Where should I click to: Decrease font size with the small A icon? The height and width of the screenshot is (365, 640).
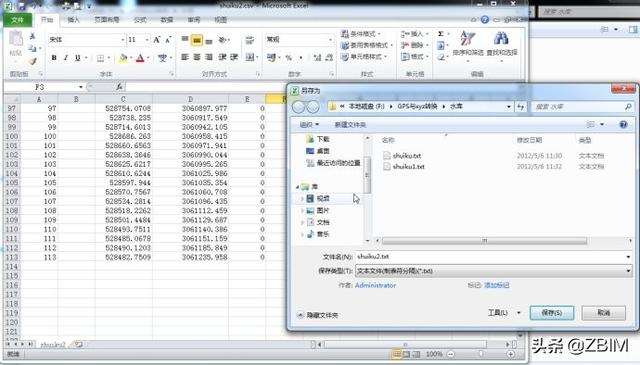click(x=168, y=40)
